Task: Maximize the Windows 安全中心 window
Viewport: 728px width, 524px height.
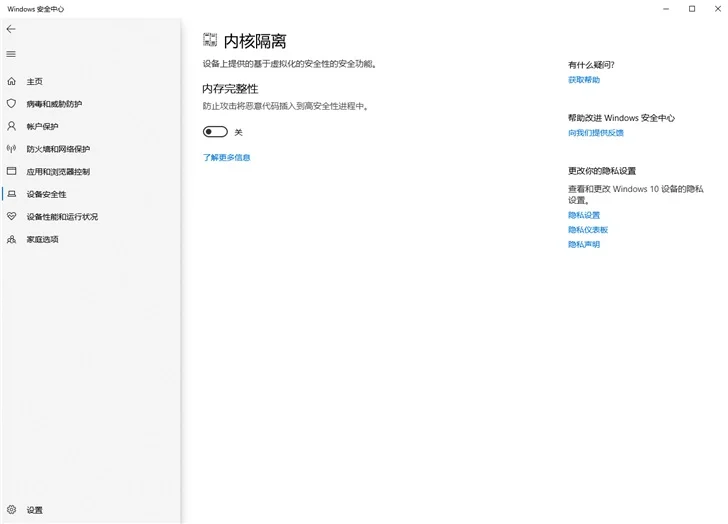Action: 692,9
